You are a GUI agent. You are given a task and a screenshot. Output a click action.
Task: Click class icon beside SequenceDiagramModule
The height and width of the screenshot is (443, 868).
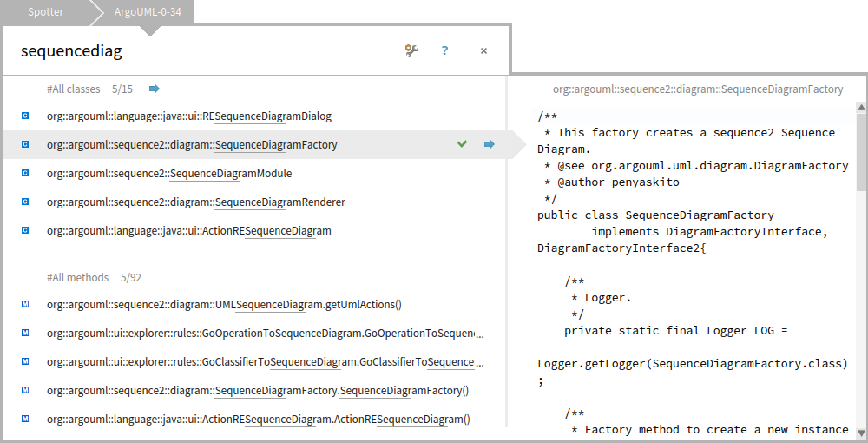[25, 174]
